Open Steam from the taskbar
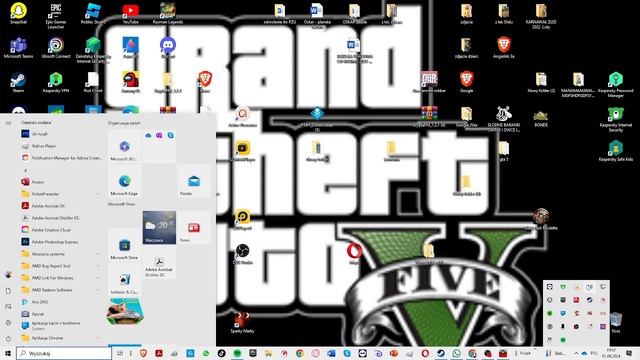Screen dimensions: 640x360 [441, 353]
